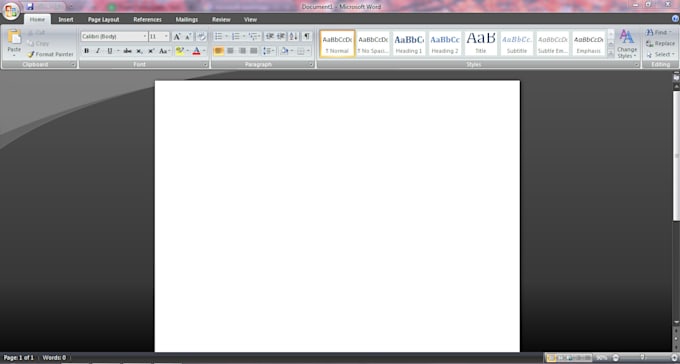Switch to the Insert tab
The width and height of the screenshot is (680, 364).
(66, 20)
